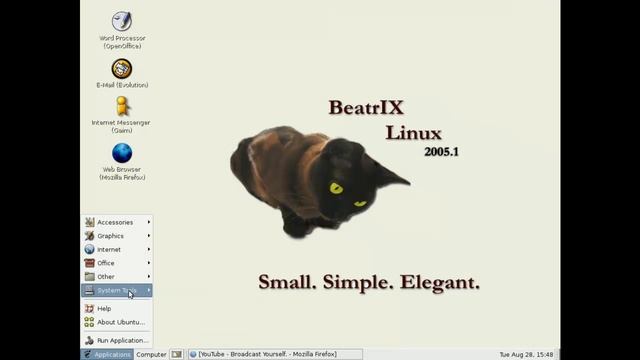Expand the System Tools submenu arrow

149,290
